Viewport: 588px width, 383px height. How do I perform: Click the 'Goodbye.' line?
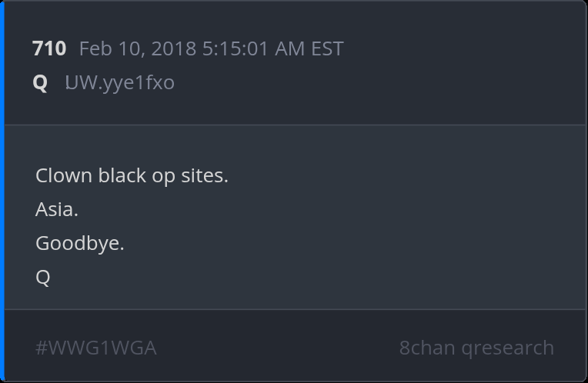80,243
